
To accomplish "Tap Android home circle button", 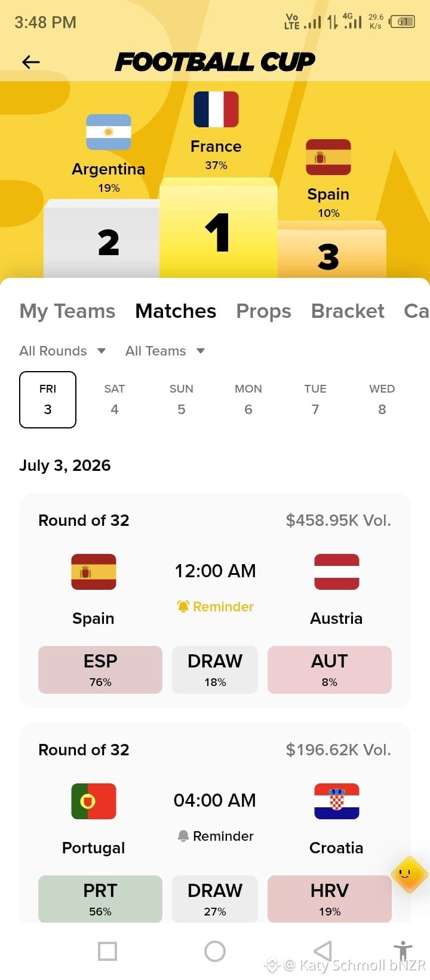I will [x=215, y=951].
